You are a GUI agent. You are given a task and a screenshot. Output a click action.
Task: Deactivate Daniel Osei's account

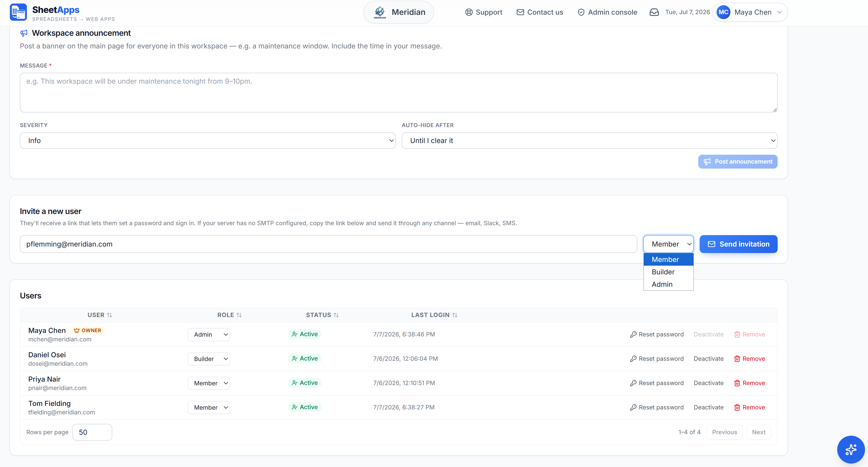point(708,359)
